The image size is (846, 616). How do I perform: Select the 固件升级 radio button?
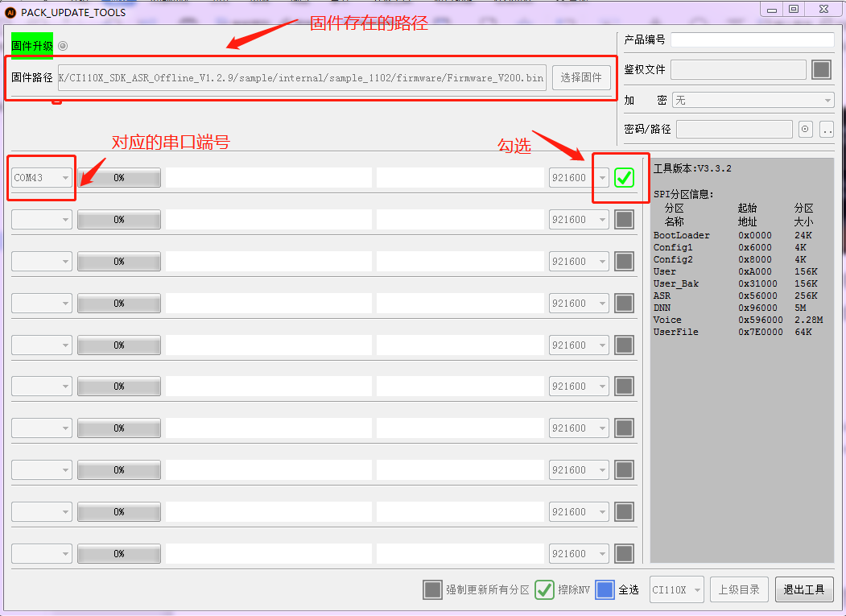63,46
